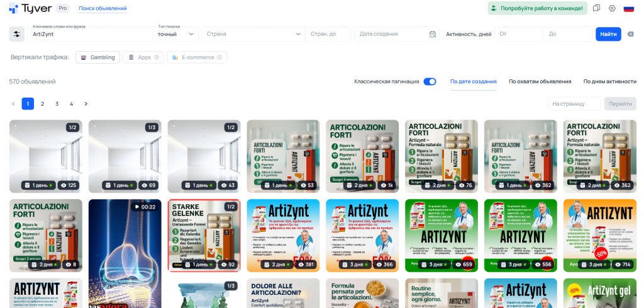Click the eye views badge showing 1k
Image resolution: width=644 pixels, height=308 pixels.
(x=386, y=185)
